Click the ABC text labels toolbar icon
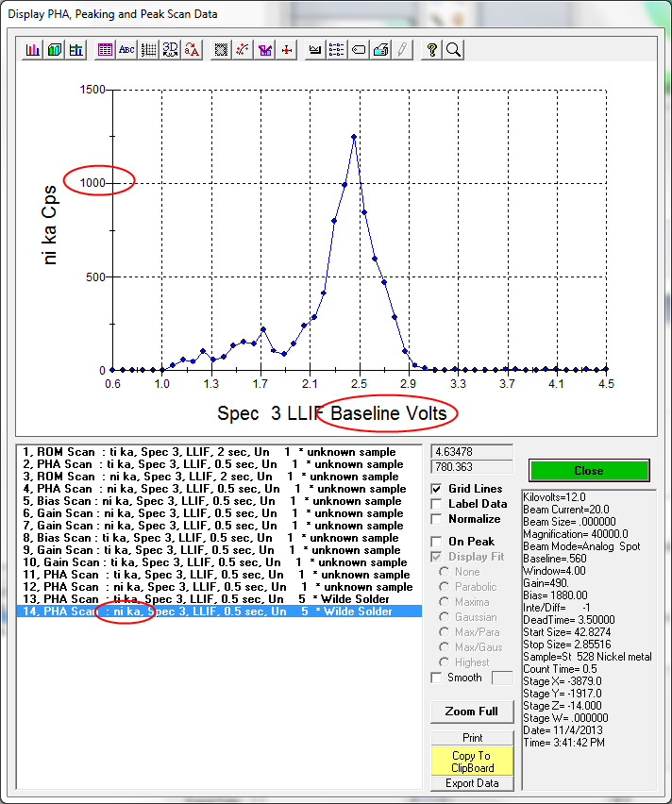 coord(126,50)
